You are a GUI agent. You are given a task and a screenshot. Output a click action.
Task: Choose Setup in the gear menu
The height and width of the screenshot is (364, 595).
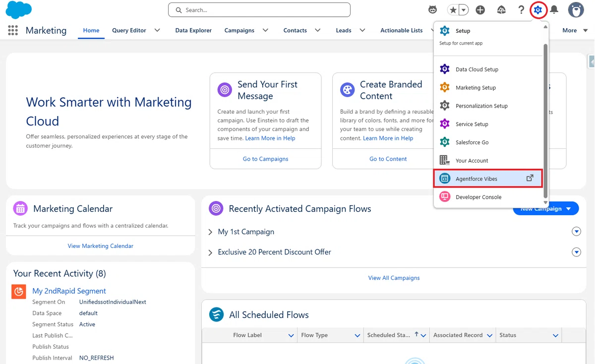tap(488, 31)
